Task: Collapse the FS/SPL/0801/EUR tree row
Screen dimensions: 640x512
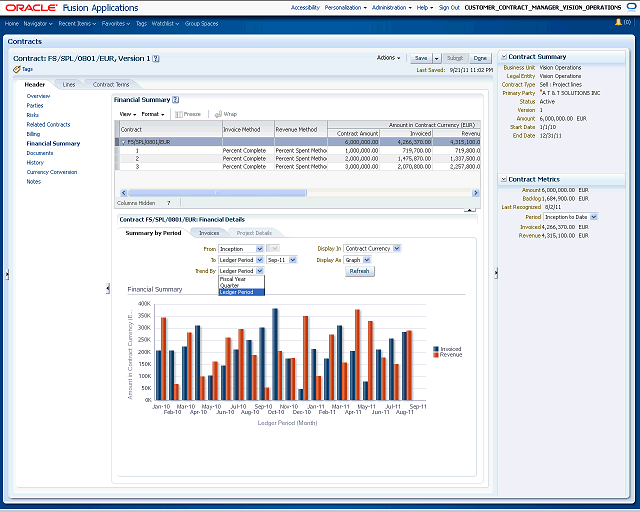Action: click(123, 142)
